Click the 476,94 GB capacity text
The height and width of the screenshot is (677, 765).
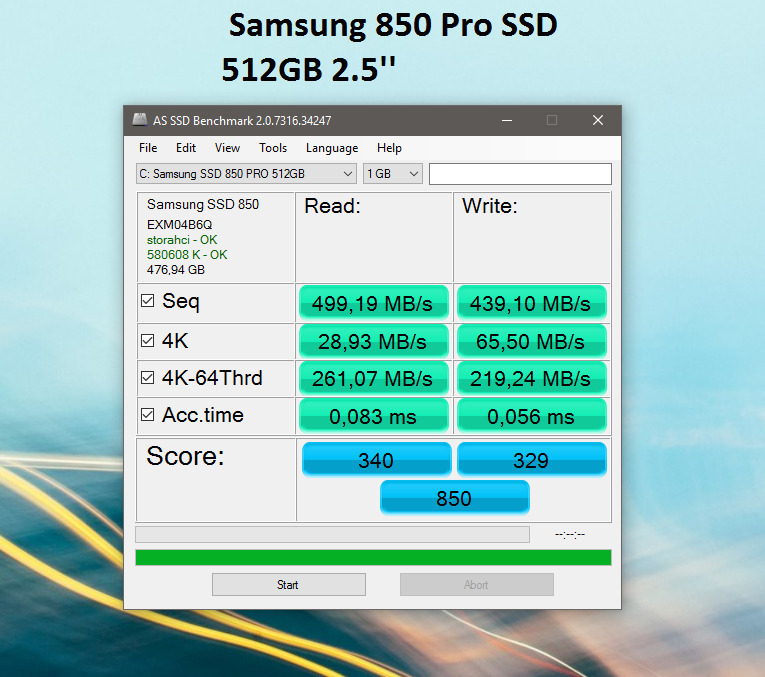176,270
